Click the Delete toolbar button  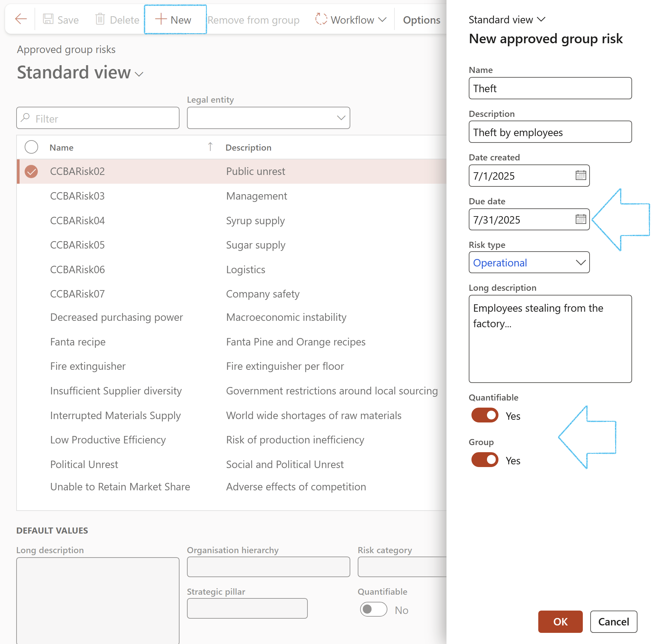[117, 20]
